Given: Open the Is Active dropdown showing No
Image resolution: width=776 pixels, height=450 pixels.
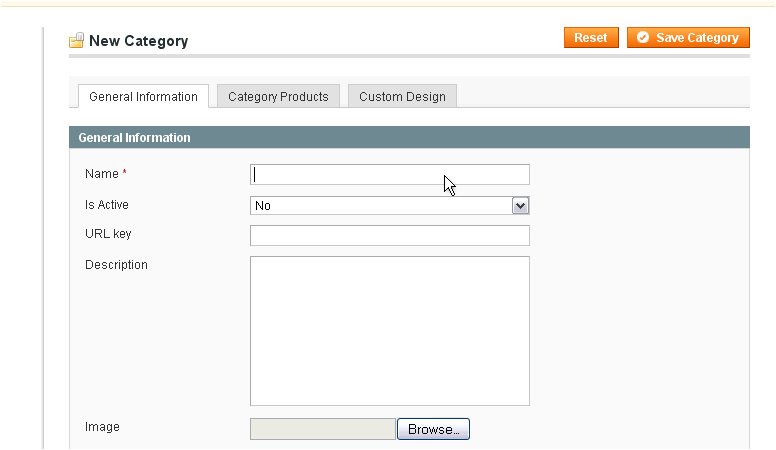Looking at the screenshot, I should [390, 205].
